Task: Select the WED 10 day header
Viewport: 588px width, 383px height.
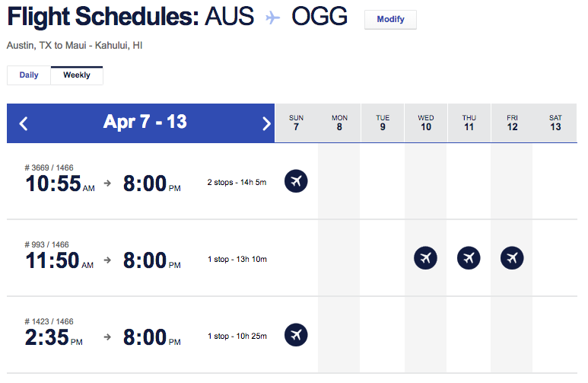Action: click(426, 123)
